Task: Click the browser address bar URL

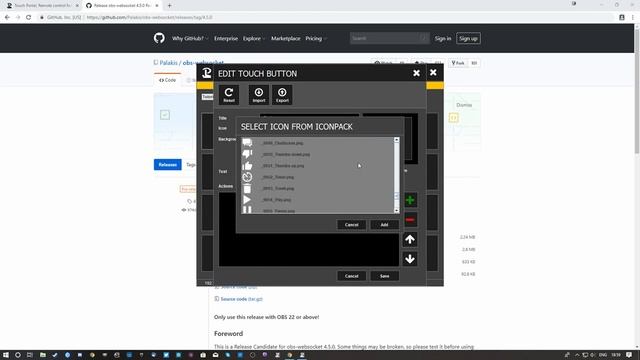Action: click(x=149, y=18)
